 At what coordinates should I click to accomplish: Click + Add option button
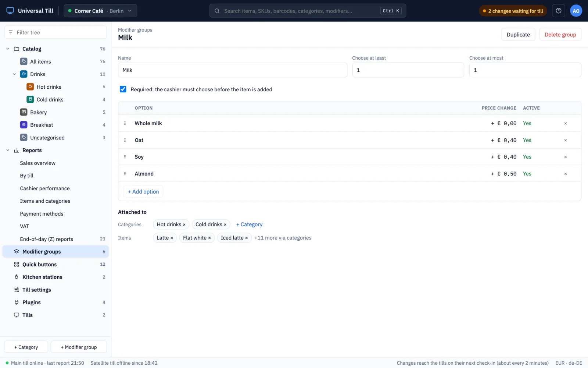click(x=143, y=192)
